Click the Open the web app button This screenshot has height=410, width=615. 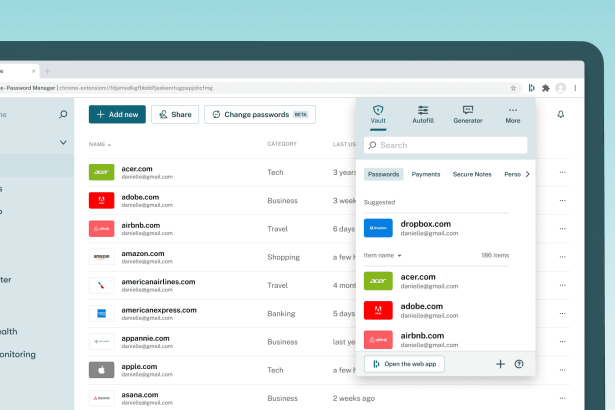click(x=404, y=364)
